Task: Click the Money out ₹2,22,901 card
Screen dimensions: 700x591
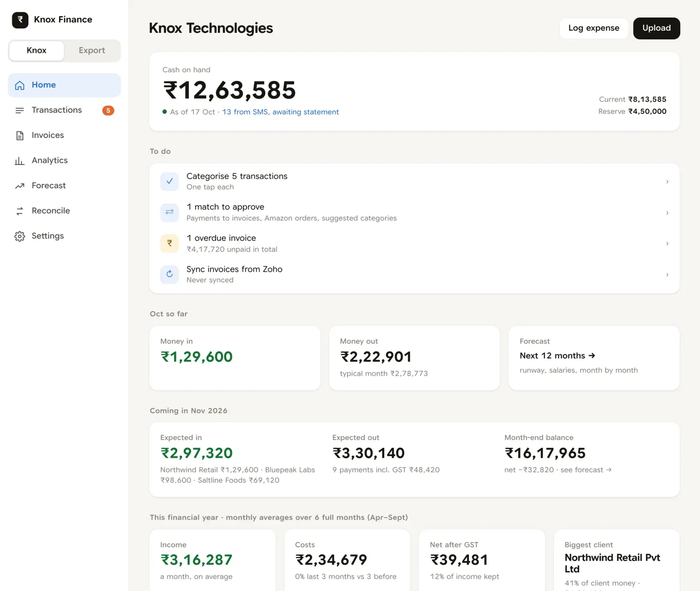Action: tap(414, 358)
